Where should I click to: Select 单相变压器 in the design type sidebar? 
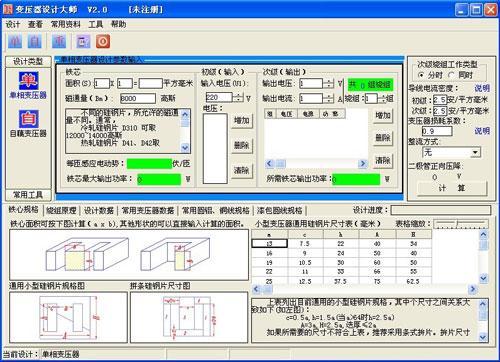tap(28, 86)
